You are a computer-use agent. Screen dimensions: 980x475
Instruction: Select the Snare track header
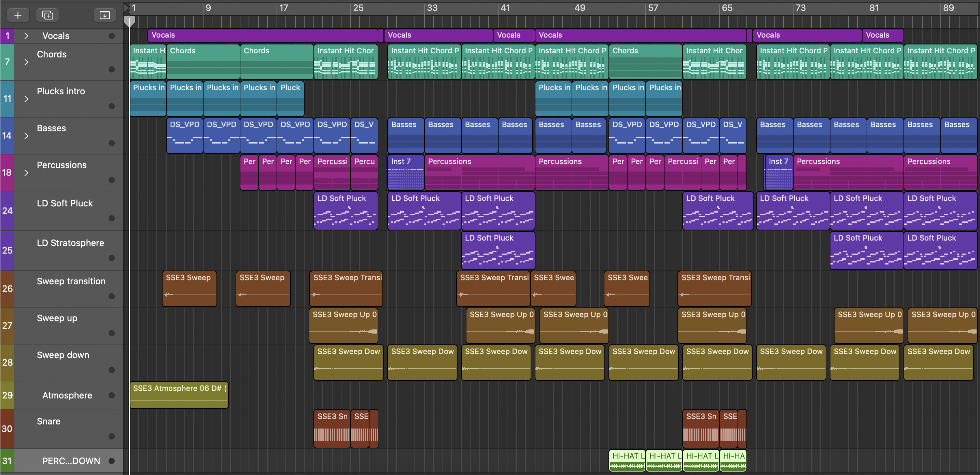[x=49, y=421]
